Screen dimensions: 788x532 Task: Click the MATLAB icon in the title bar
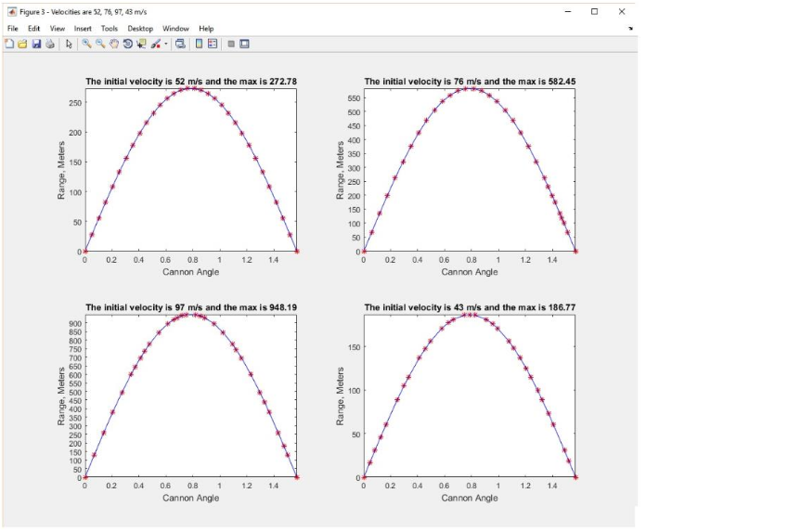point(12,11)
